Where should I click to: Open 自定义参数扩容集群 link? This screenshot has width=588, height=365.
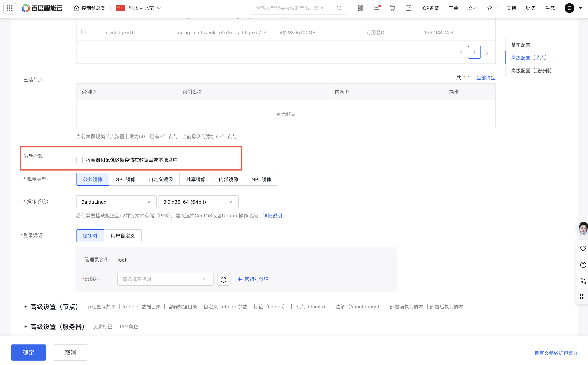coord(556,353)
